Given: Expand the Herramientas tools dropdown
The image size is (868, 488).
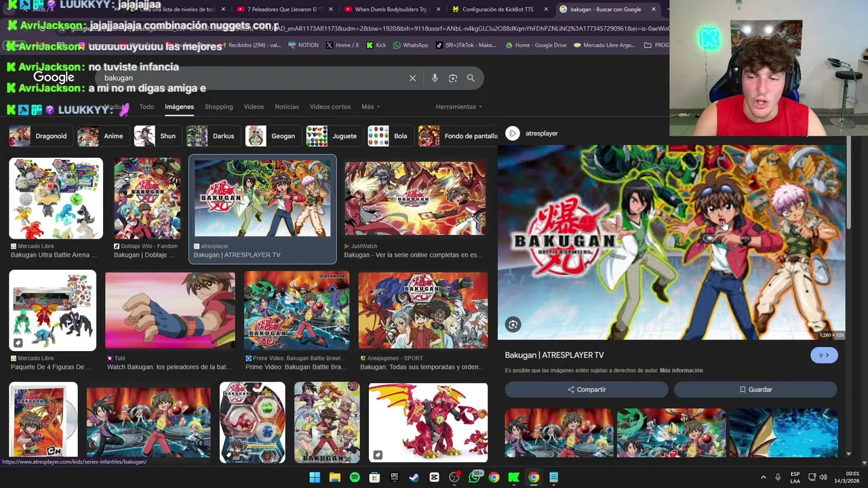Looking at the screenshot, I should click(x=459, y=107).
